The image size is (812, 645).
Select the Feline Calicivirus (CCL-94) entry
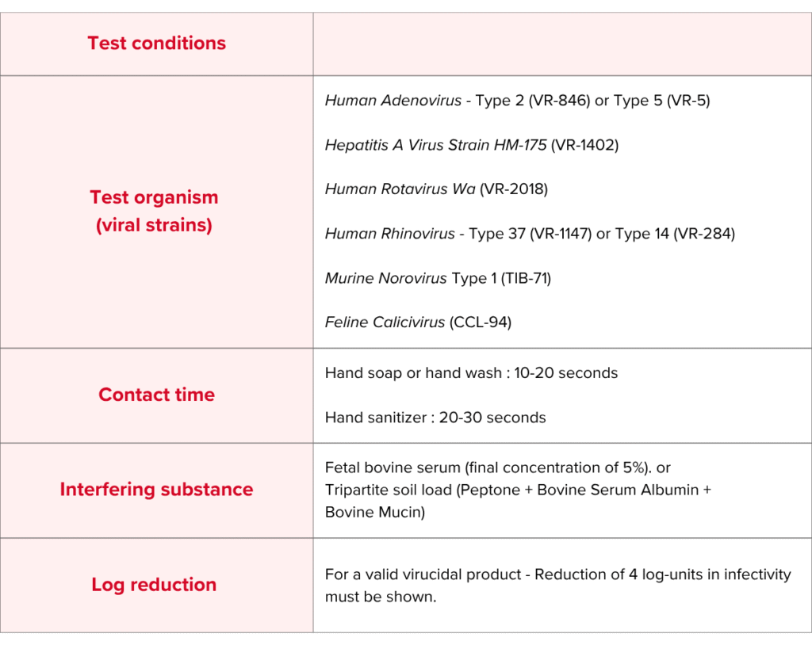tap(418, 322)
